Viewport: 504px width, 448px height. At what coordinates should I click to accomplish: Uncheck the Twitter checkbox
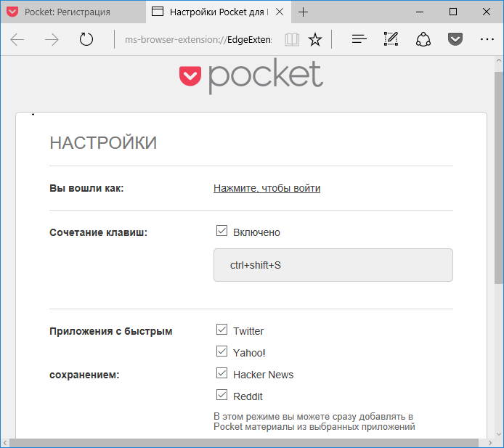point(221,330)
